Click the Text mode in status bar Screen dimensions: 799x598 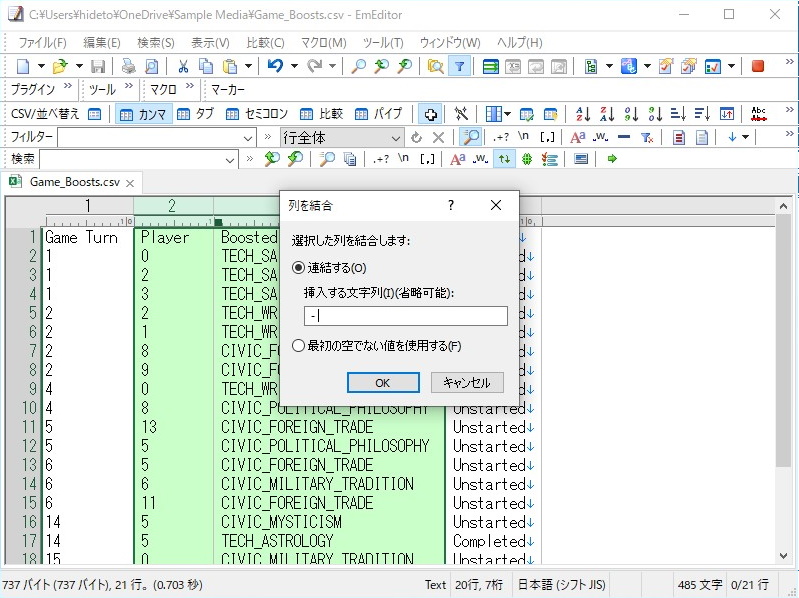tap(435, 584)
